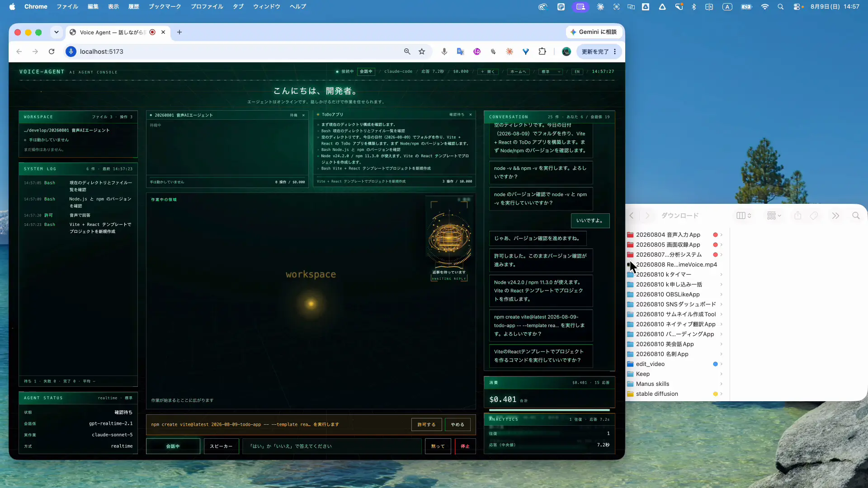Open the screen-recording icon in the menu bar
This screenshot has width=868, height=488.
click(580, 6)
